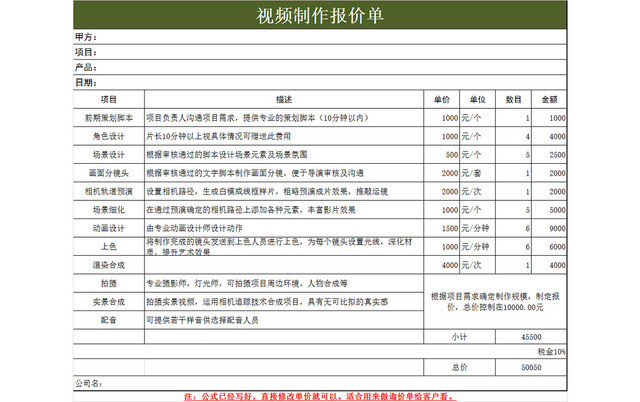Select amount 2500 in 场景设计 row

click(549, 155)
